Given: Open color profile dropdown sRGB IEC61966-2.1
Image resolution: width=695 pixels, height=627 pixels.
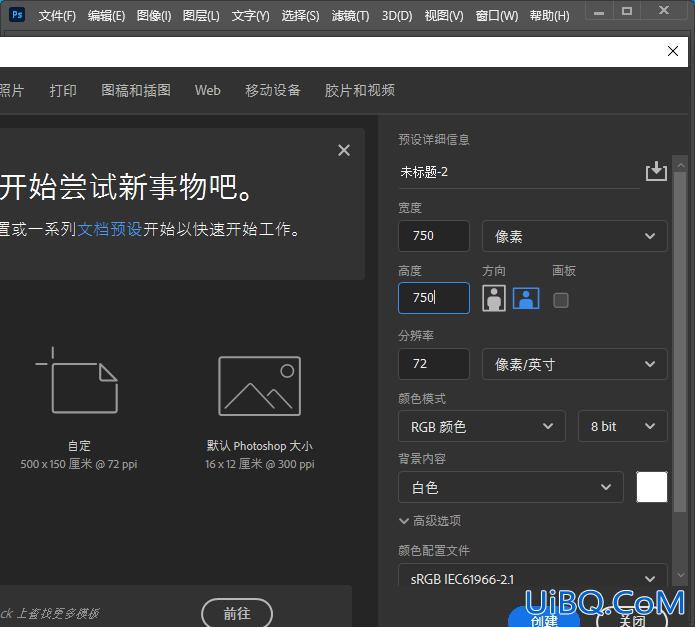Looking at the screenshot, I should (x=532, y=578).
